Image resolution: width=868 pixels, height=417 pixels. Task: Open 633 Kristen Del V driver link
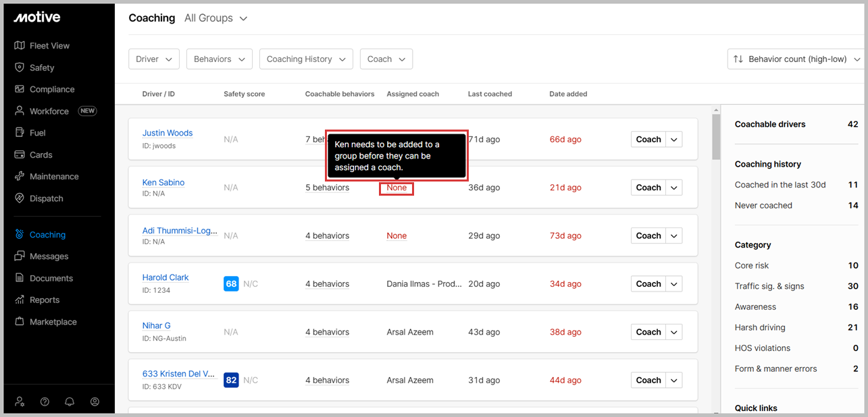click(x=180, y=374)
